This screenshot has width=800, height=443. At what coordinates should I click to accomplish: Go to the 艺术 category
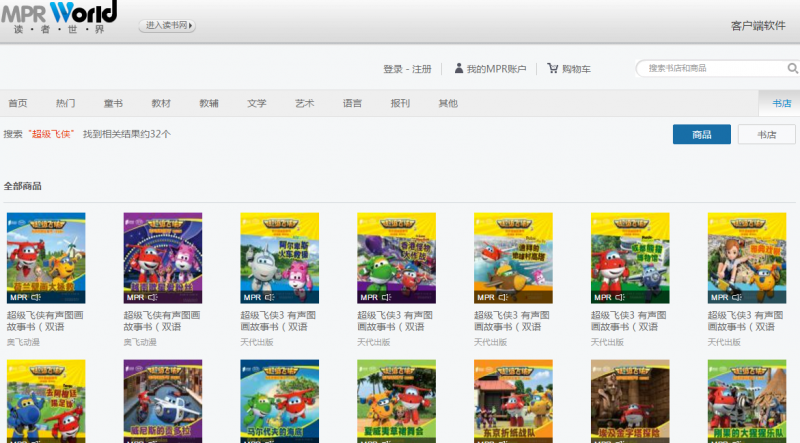[305, 103]
